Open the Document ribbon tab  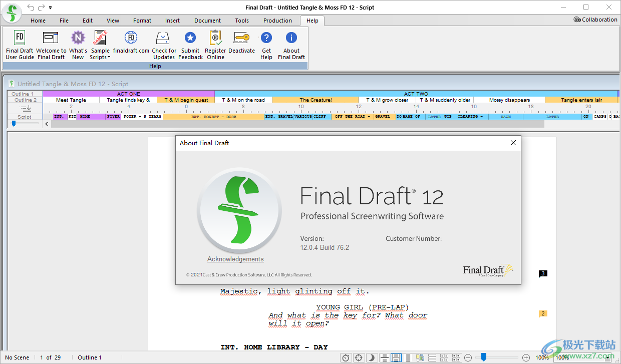click(x=208, y=21)
